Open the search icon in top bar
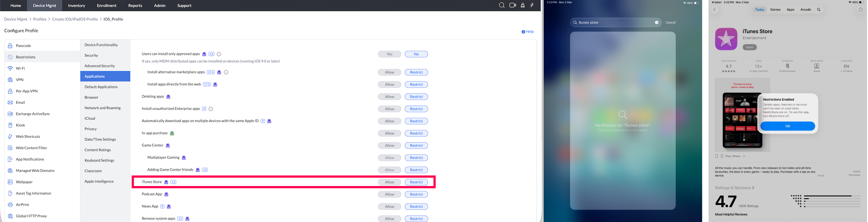This screenshot has width=868, height=222. coord(502,5)
